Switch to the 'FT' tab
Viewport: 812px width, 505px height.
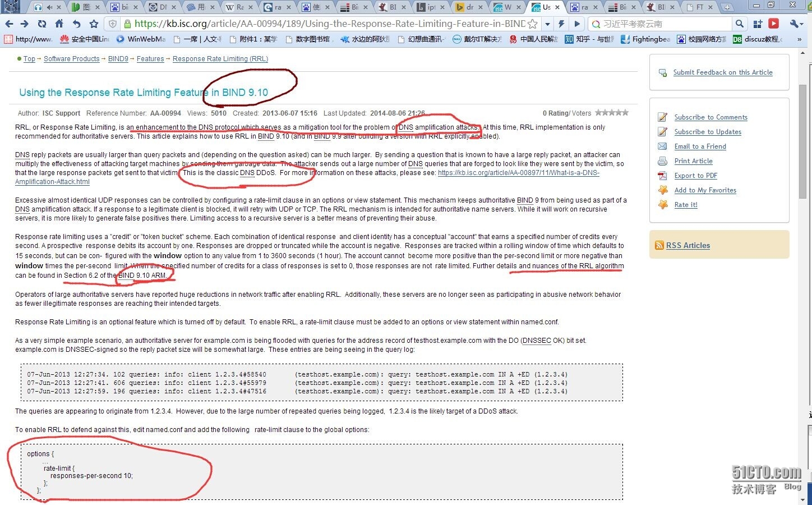[x=698, y=7]
